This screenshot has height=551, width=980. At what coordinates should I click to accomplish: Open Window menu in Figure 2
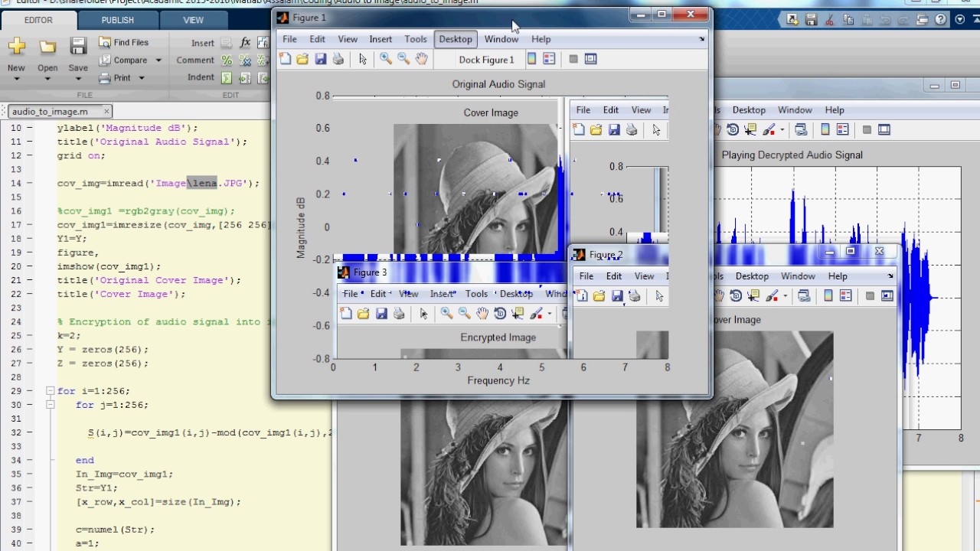tap(798, 276)
